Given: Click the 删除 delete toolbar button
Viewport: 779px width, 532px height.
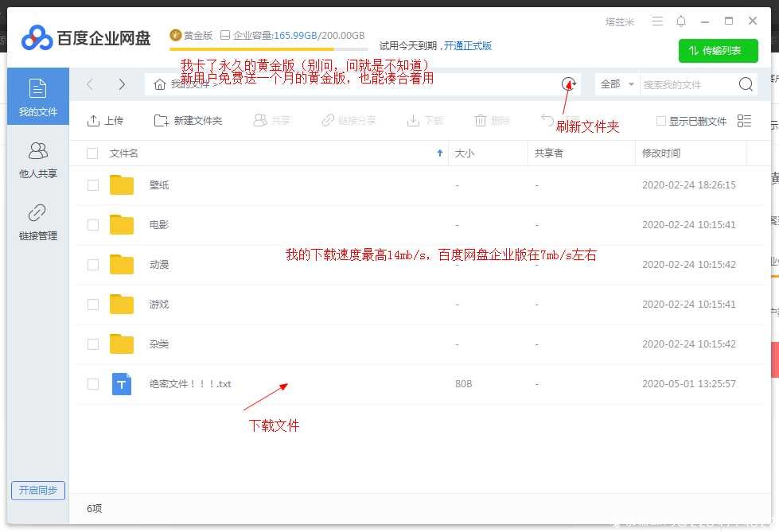Looking at the screenshot, I should pos(492,120).
